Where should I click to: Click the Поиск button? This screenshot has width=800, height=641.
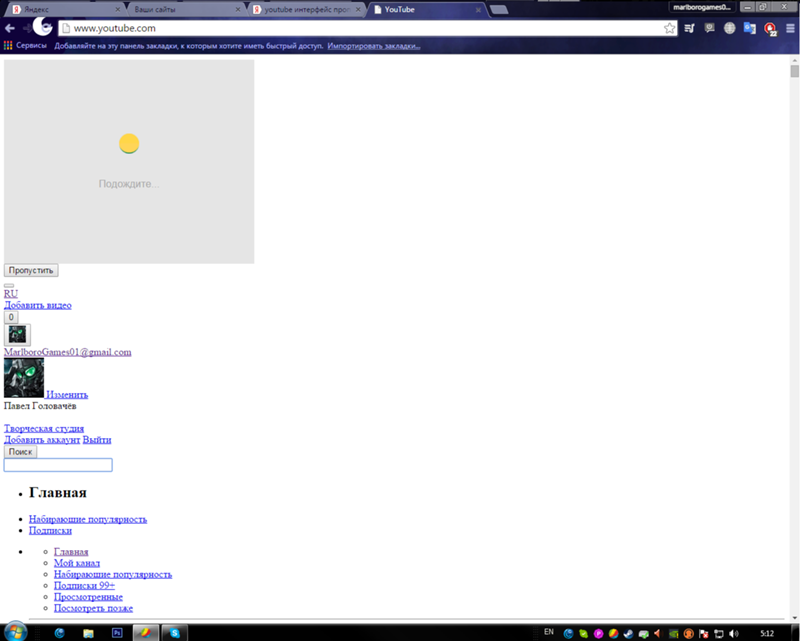(20, 452)
